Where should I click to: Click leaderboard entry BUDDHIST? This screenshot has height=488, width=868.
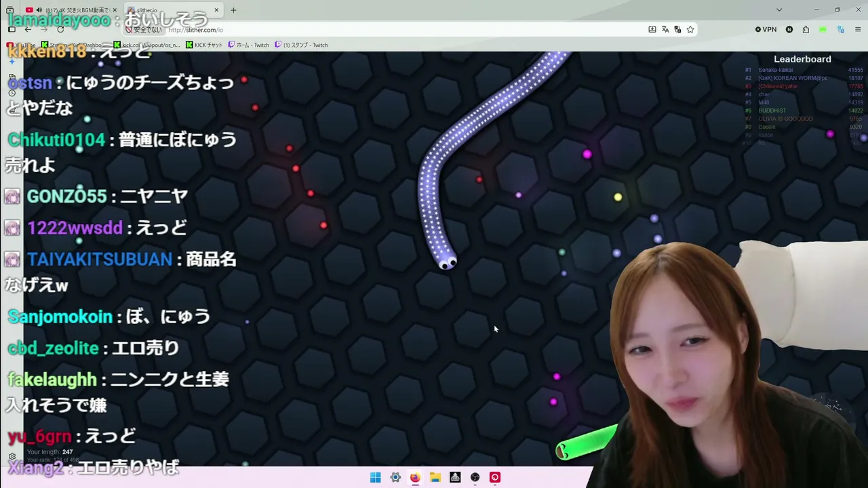tap(772, 110)
